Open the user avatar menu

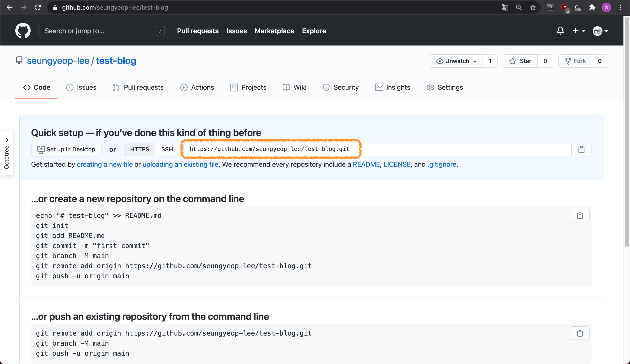(x=600, y=31)
